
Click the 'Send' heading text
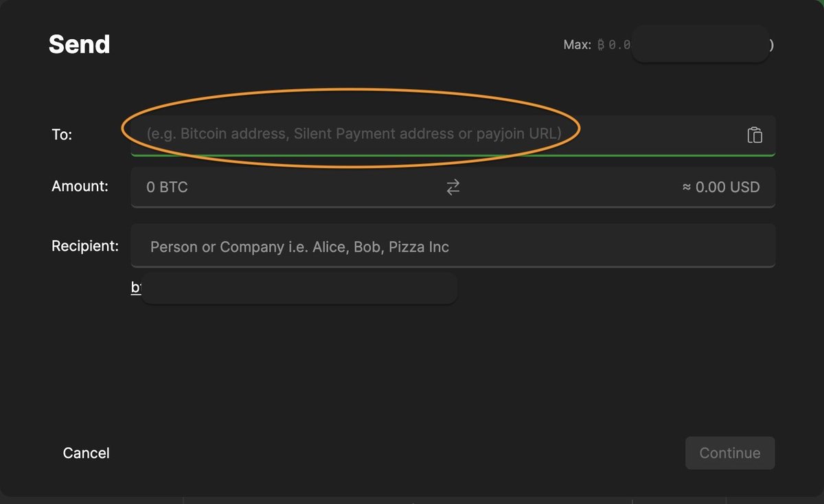pyautogui.click(x=79, y=45)
